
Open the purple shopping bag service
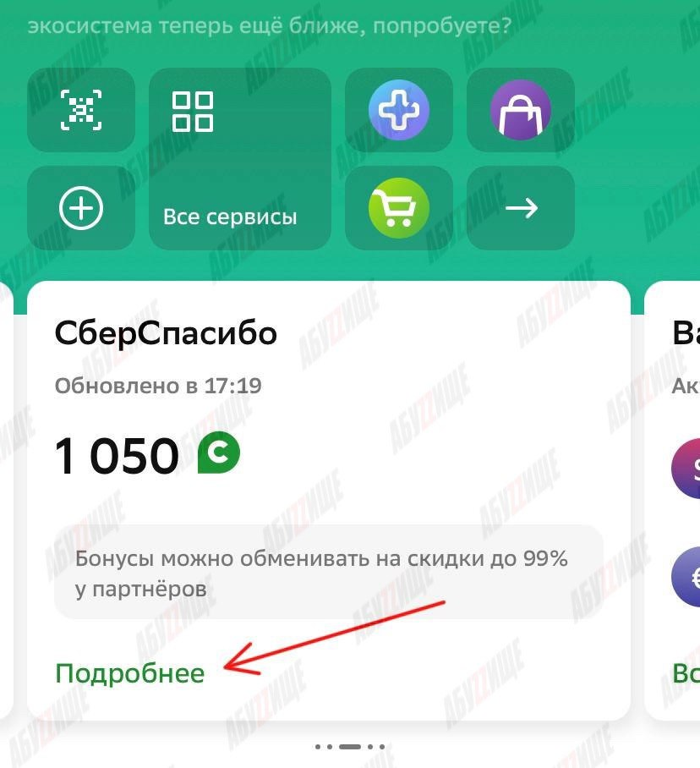(520, 110)
